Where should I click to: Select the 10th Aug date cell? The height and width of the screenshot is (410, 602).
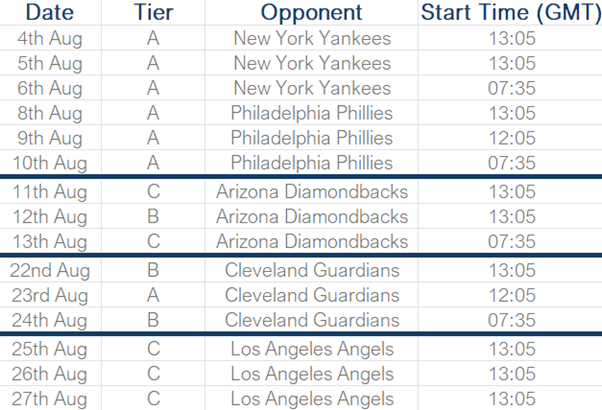click(x=50, y=163)
